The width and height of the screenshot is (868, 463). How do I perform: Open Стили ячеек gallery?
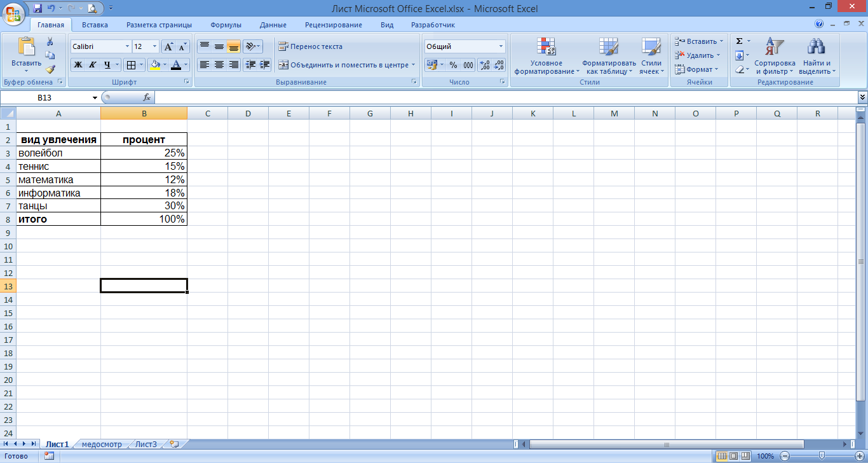pyautogui.click(x=651, y=56)
